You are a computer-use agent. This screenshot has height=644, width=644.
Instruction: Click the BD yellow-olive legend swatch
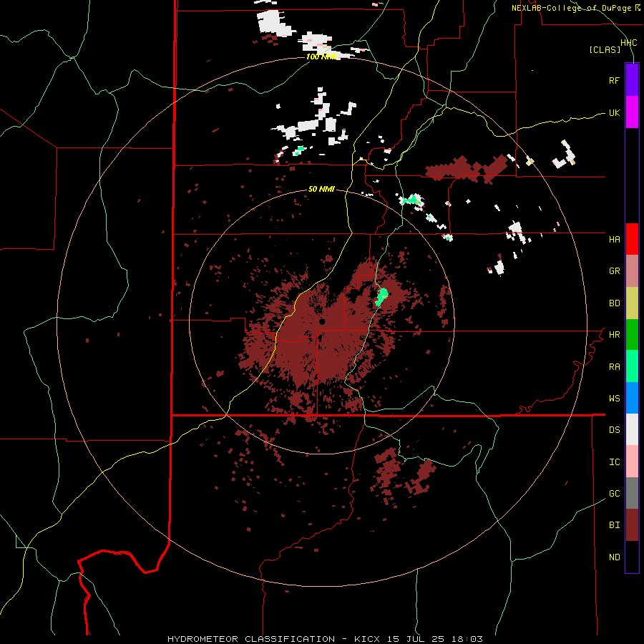click(x=632, y=303)
